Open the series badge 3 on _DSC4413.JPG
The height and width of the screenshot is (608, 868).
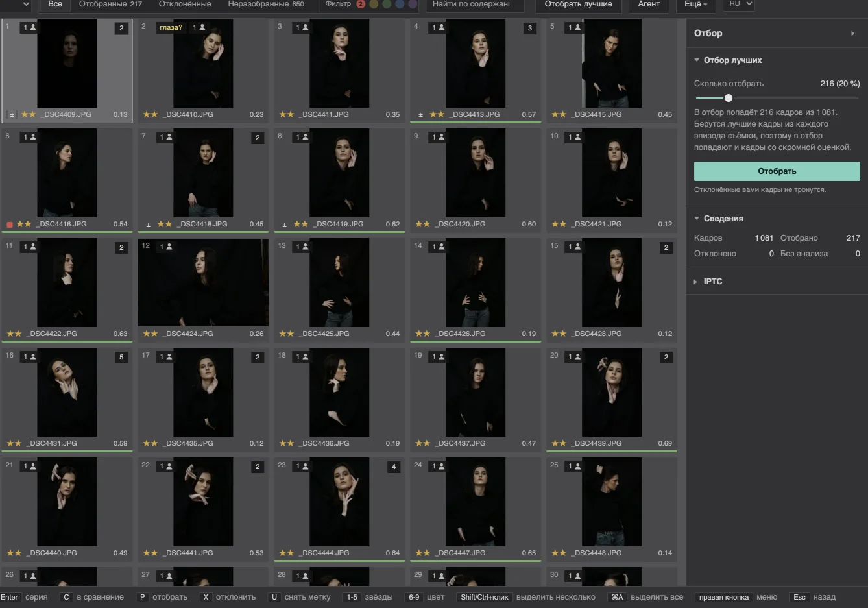530,28
